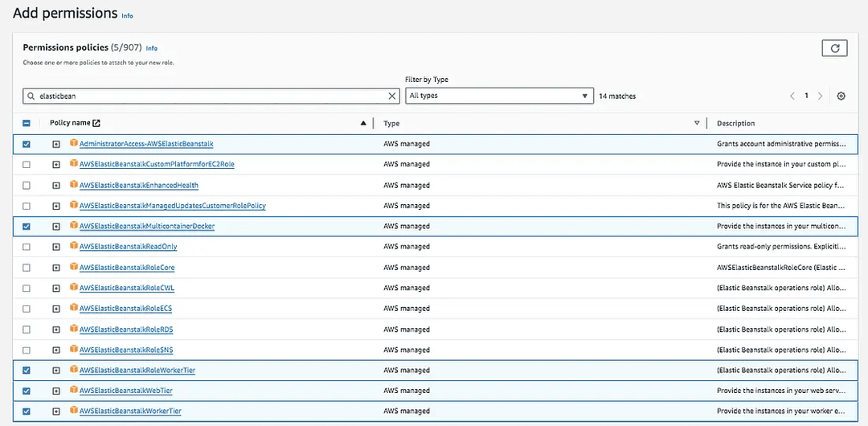Uncheck AWSElasticBeanstalkRoleWorkerTier policy

coord(27,371)
